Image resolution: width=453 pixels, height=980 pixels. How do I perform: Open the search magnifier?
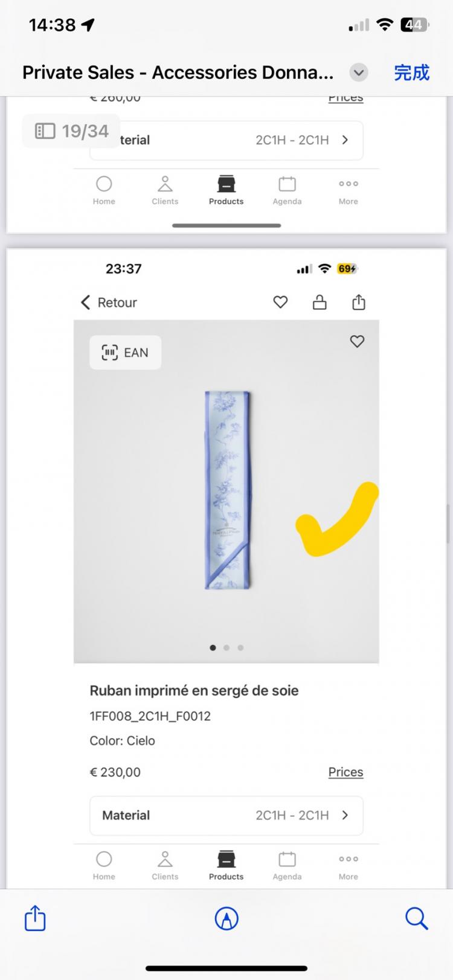click(x=416, y=918)
